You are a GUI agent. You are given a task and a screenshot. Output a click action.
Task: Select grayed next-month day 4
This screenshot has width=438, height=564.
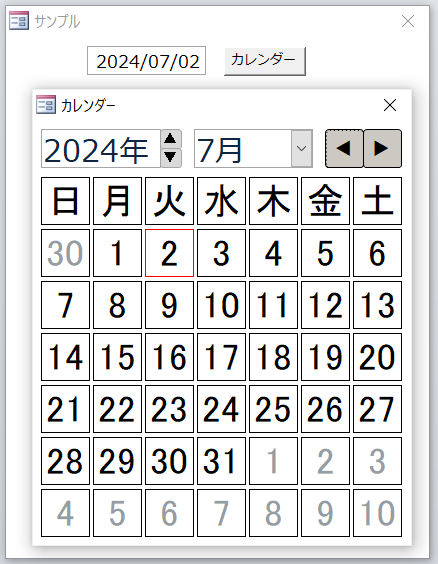click(x=65, y=513)
